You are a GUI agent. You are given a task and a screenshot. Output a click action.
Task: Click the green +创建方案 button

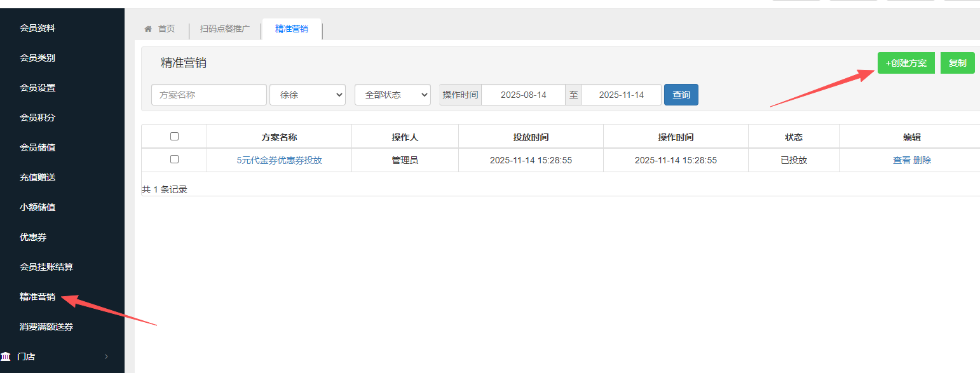click(906, 63)
